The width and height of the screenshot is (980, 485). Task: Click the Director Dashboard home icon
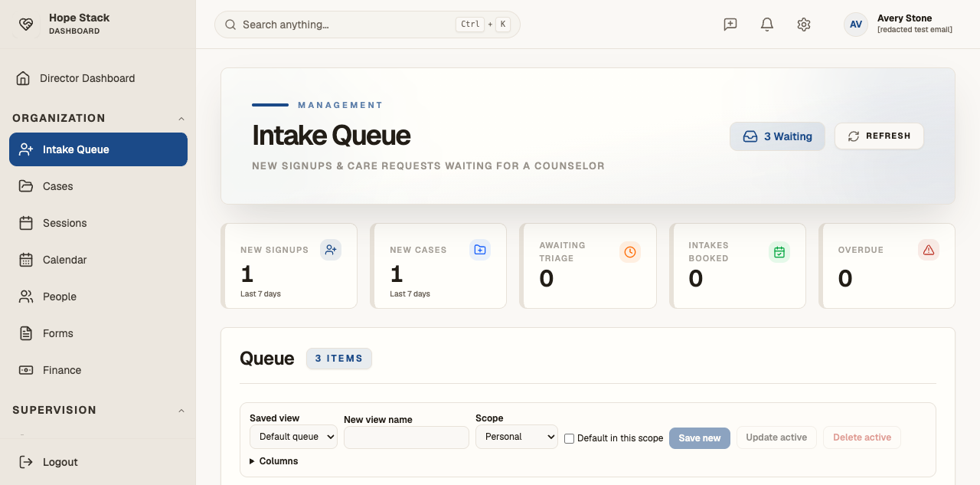click(23, 78)
